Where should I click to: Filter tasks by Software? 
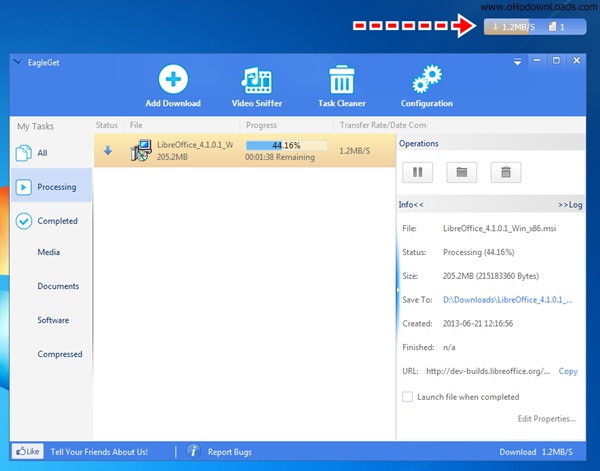coord(53,320)
